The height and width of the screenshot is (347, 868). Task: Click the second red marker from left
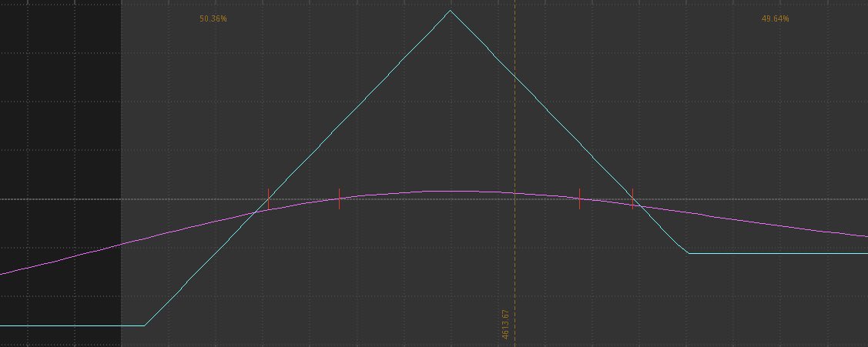tap(340, 199)
